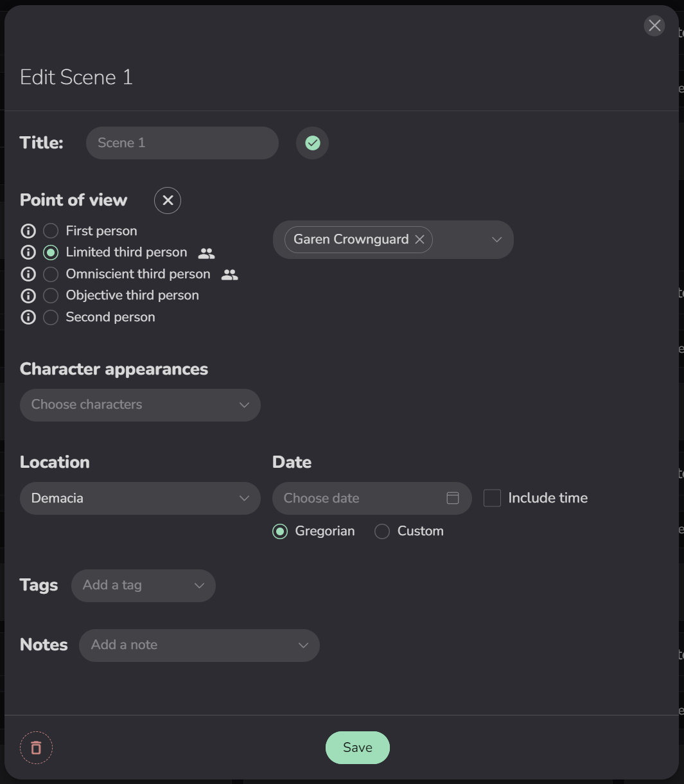Click the green checkmark to confirm title
The height and width of the screenshot is (784, 684).
click(x=313, y=143)
